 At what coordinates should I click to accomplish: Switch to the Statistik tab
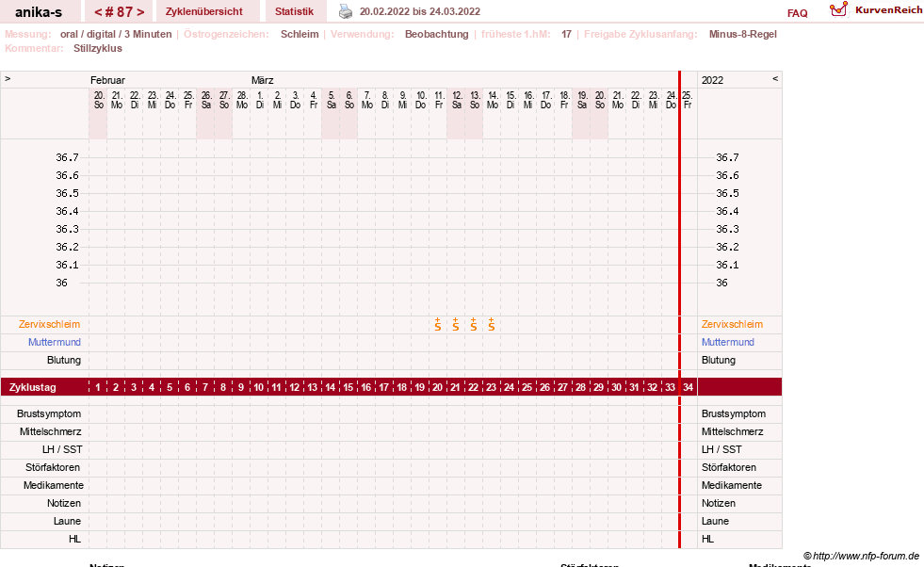click(x=294, y=12)
